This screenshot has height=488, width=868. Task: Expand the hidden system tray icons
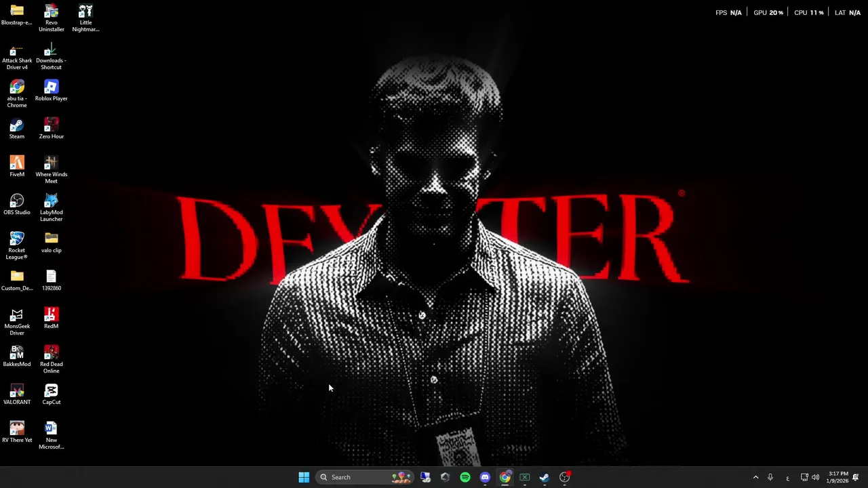point(755,477)
